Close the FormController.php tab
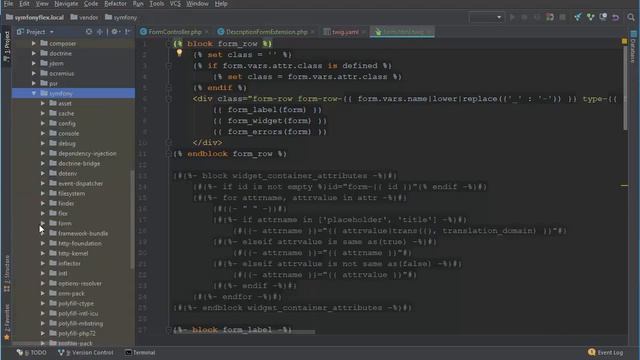This screenshot has height=360, width=640. (207, 31)
